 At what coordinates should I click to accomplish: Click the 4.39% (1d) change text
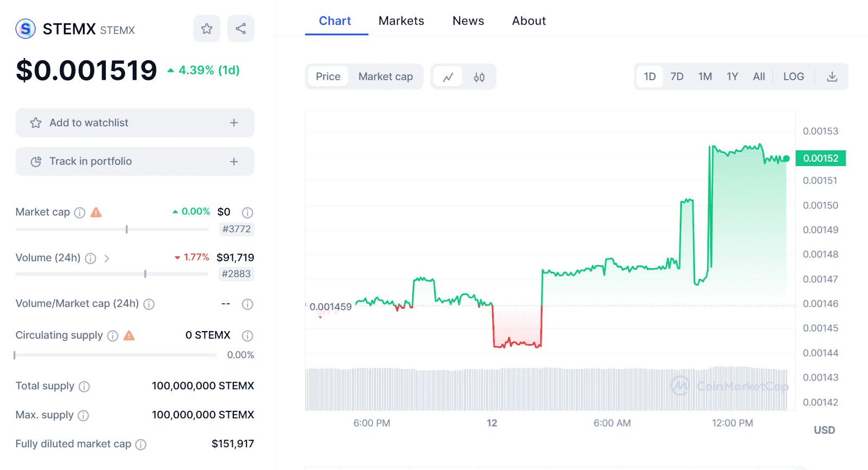coord(203,71)
